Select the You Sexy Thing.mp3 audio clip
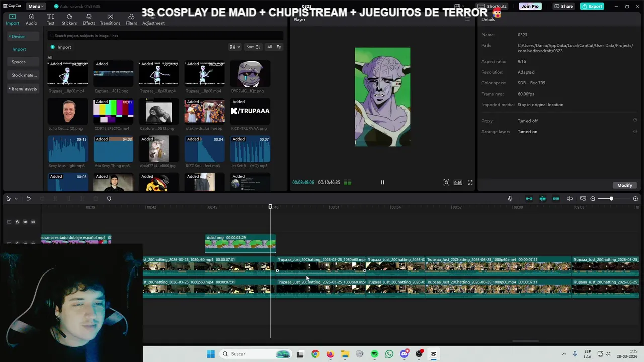The width and height of the screenshot is (644, 362). click(113, 148)
